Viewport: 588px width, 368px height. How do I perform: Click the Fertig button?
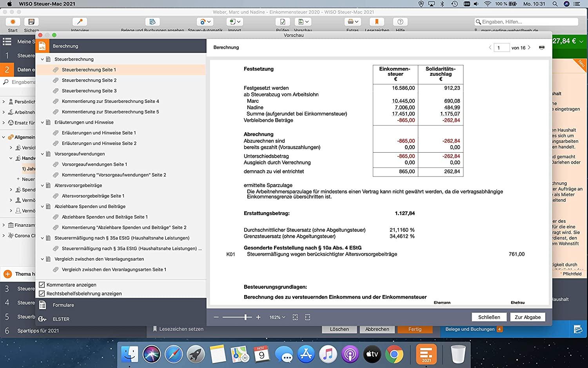(415, 329)
